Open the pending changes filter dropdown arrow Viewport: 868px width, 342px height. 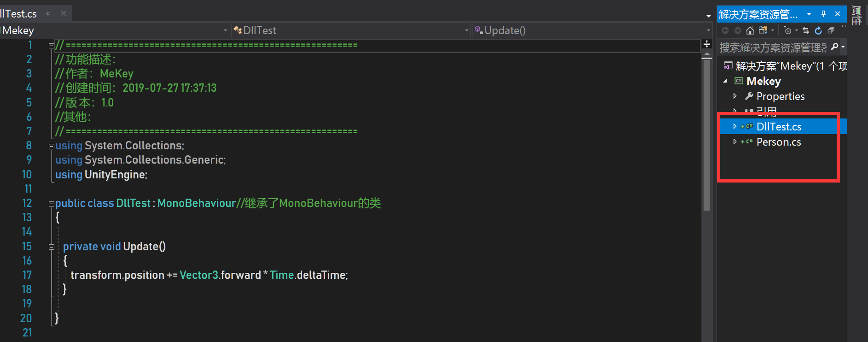[x=796, y=30]
